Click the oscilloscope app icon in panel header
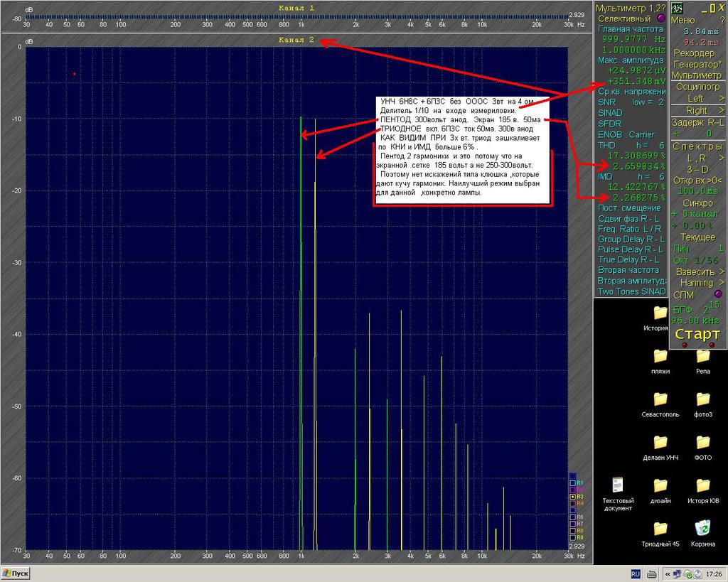728x582 pixels. [x=677, y=8]
